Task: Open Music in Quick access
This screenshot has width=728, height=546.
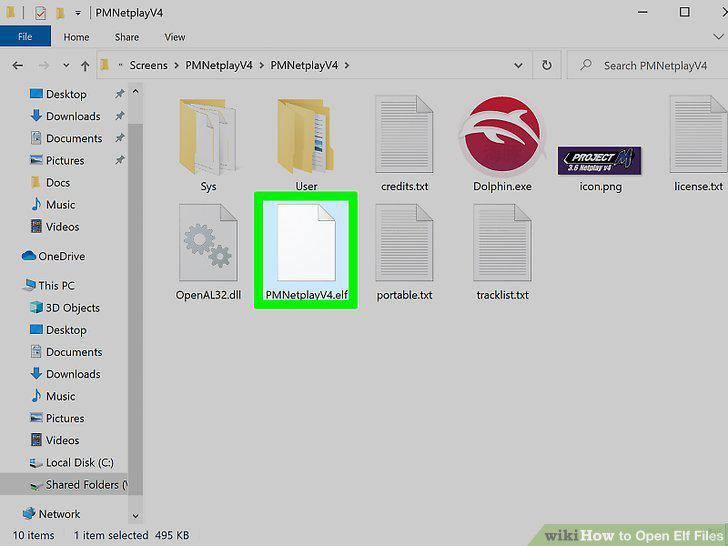Action: (60, 205)
